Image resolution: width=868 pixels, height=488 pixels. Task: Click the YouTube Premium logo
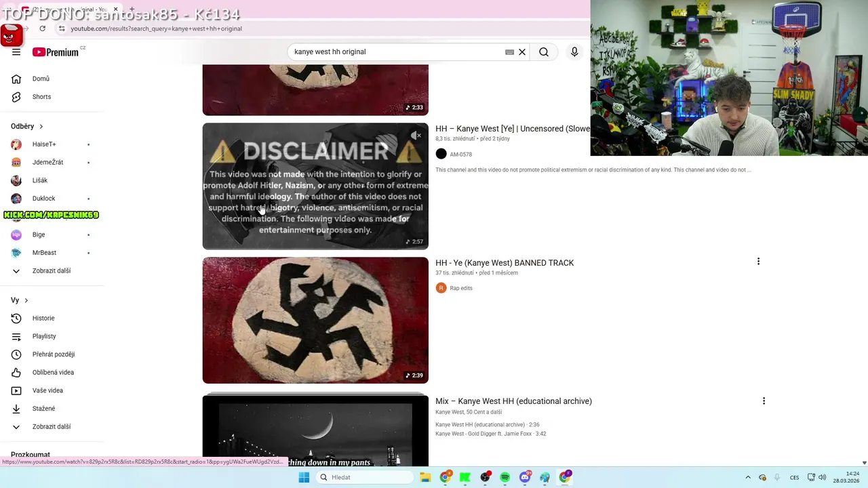click(56, 52)
